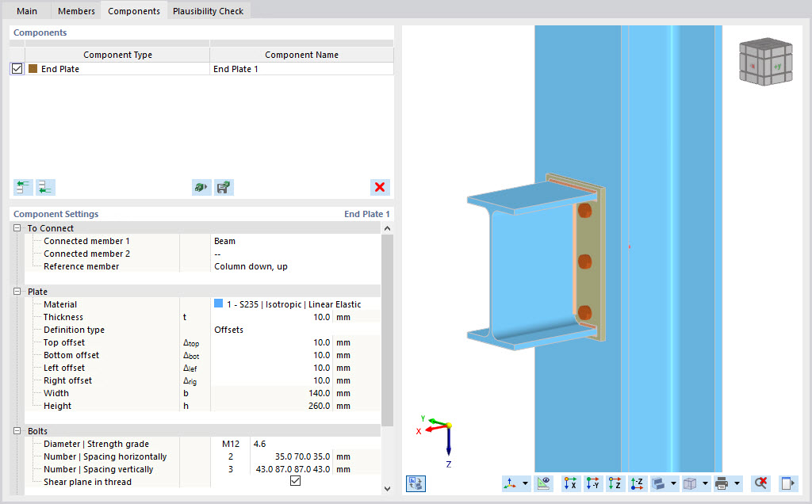Open the Plausibility Check tab
The width and height of the screenshot is (812, 504).
click(209, 11)
